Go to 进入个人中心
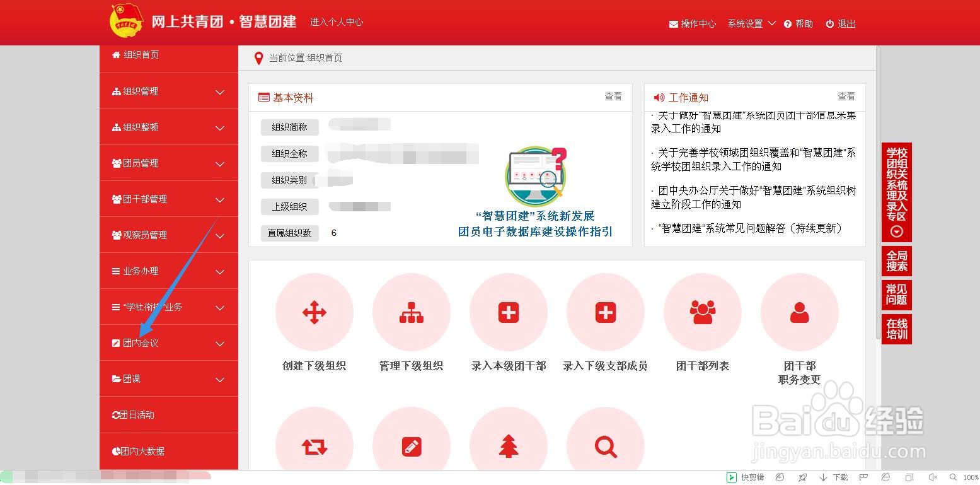Viewport: 980px width, 485px height. point(337,22)
